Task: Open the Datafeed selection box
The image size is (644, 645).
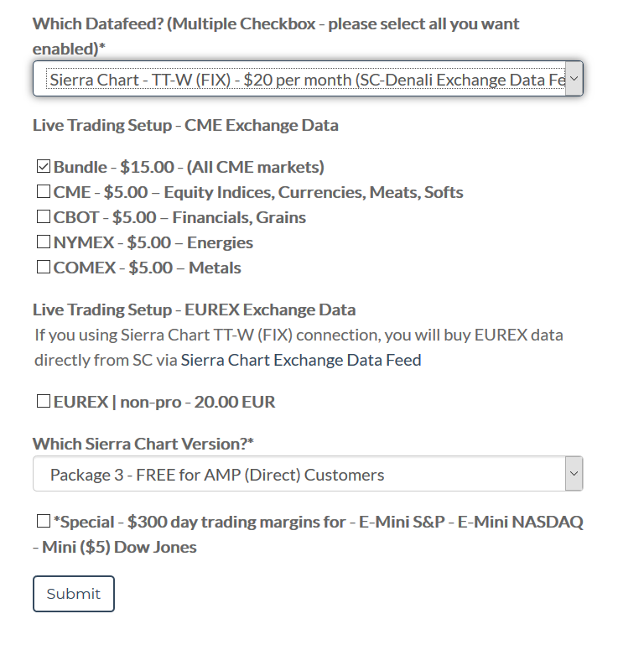Action: 302,80
